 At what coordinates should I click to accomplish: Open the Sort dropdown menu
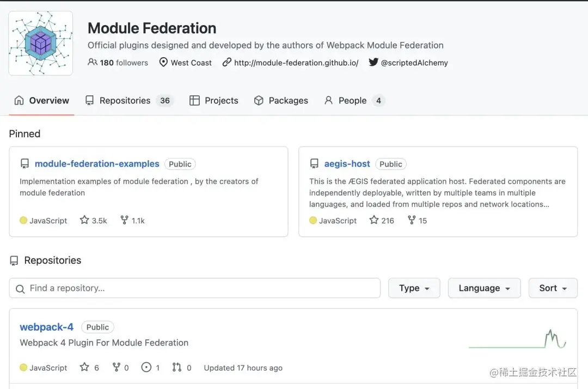coord(553,288)
